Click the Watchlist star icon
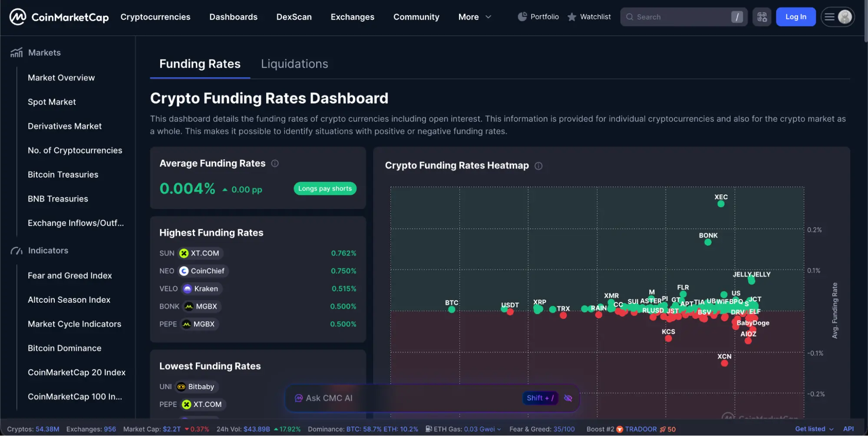The height and width of the screenshot is (436, 868). (x=572, y=17)
